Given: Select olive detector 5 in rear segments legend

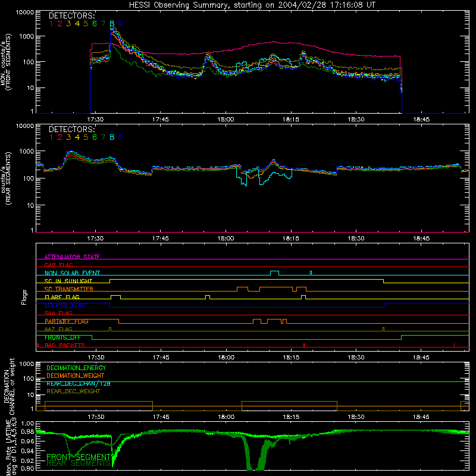Looking at the screenshot, I should (x=86, y=137).
